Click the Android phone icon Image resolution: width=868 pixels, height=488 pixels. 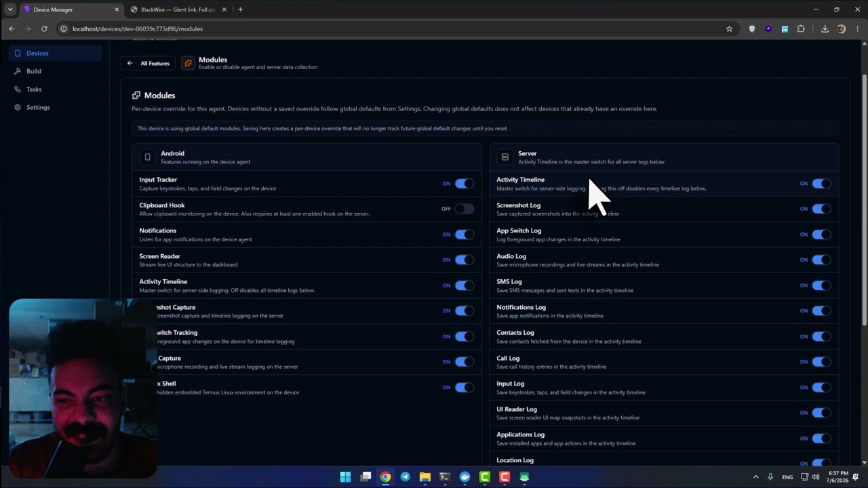147,157
